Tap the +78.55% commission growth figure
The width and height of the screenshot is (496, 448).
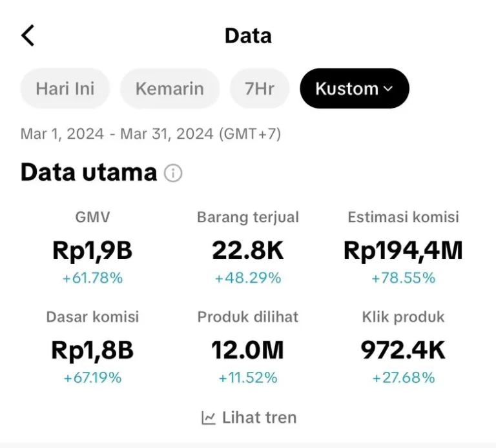pyautogui.click(x=403, y=278)
